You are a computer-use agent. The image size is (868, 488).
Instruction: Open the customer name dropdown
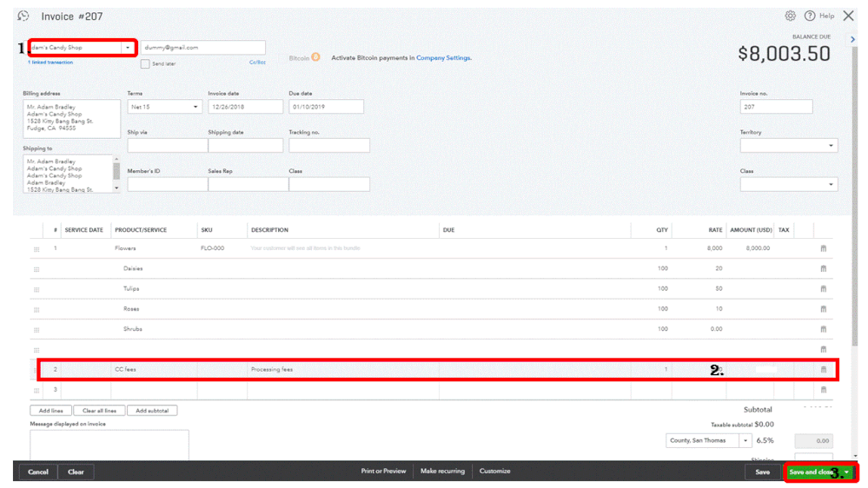tap(128, 48)
